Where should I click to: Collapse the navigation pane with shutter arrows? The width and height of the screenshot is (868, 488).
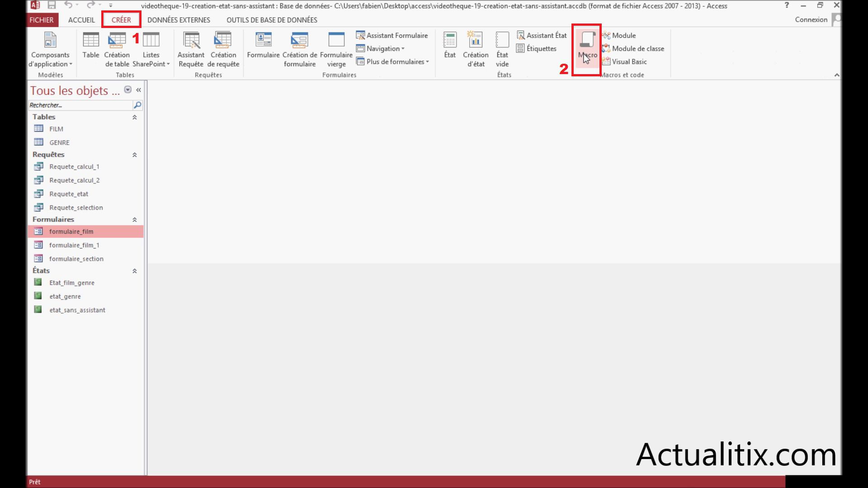(138, 90)
